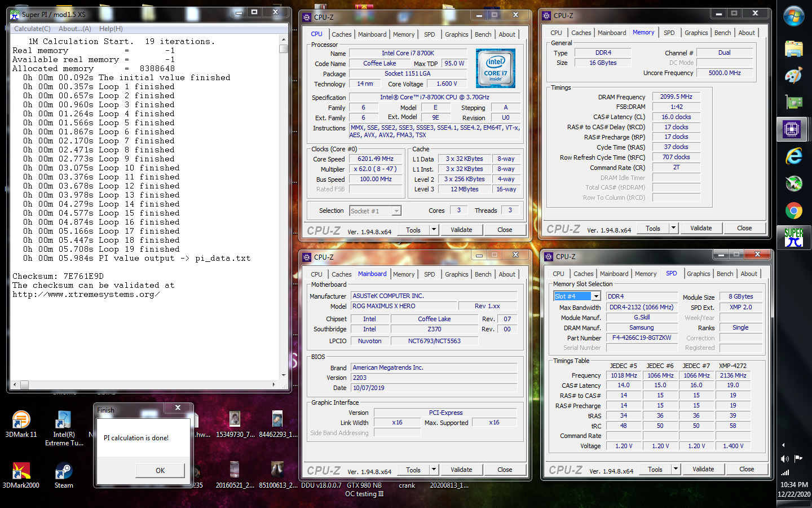Select the 84462293_1 image file on desktop
Image resolution: width=812 pixels, height=508 pixels.
click(277, 424)
